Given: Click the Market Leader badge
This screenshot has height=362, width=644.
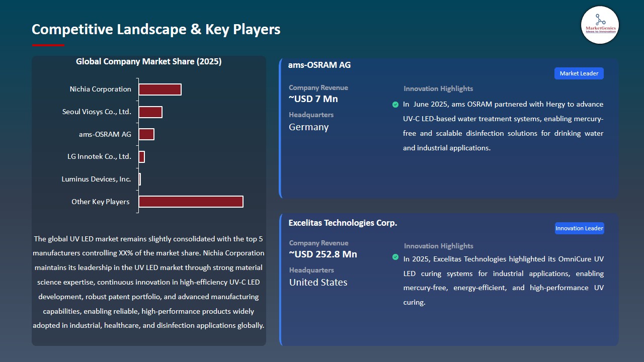Looking at the screenshot, I should click(x=579, y=73).
